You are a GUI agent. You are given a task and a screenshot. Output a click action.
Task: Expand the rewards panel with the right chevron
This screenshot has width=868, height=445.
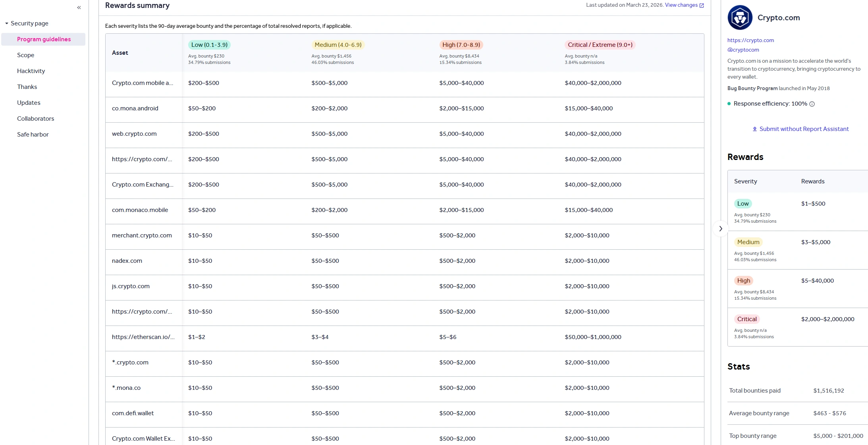pyautogui.click(x=721, y=229)
